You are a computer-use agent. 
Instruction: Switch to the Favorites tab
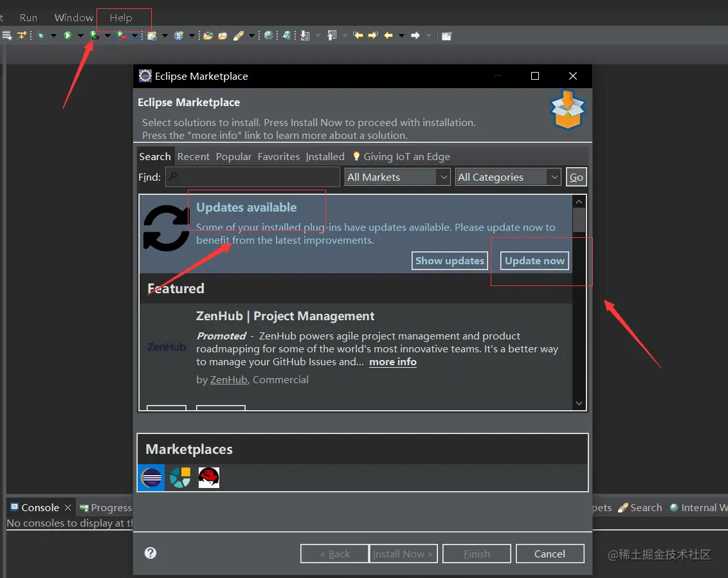click(278, 156)
